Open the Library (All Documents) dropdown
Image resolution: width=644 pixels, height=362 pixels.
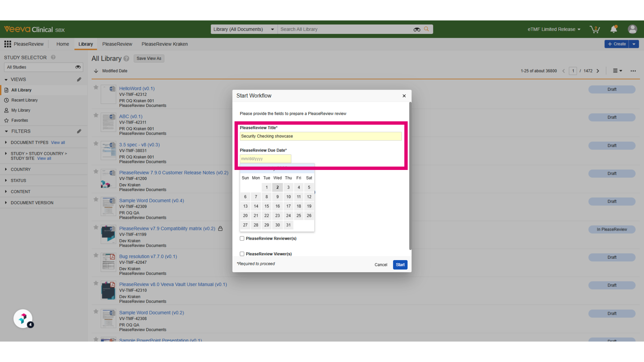tap(244, 29)
